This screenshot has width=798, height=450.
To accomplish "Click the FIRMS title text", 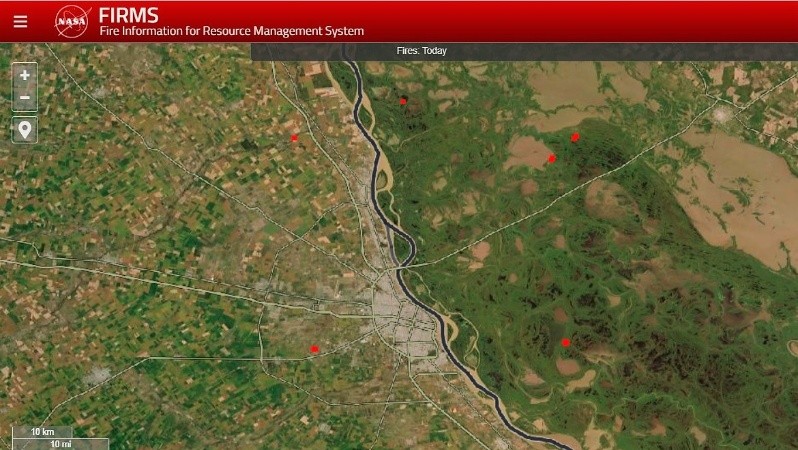I will (x=128, y=15).
